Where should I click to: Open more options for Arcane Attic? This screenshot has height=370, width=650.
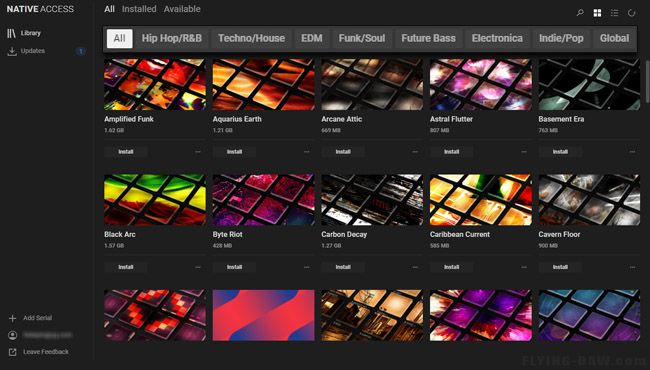pyautogui.click(x=415, y=152)
